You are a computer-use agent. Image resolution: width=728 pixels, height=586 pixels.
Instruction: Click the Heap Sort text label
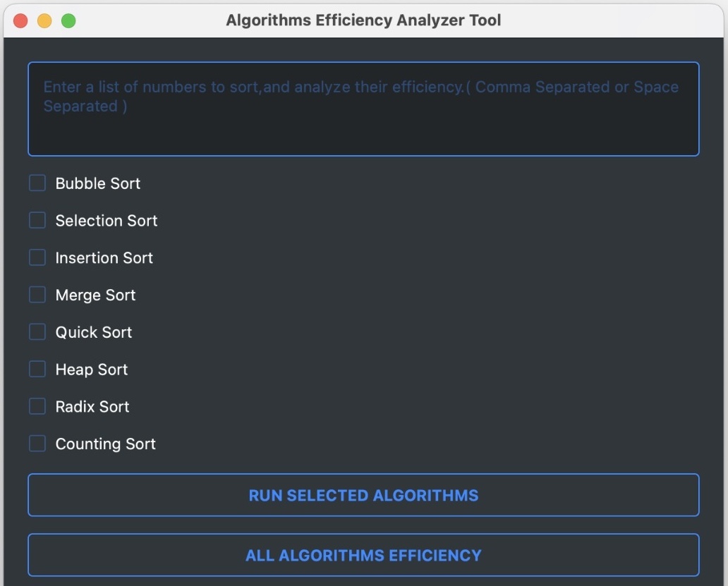point(91,369)
